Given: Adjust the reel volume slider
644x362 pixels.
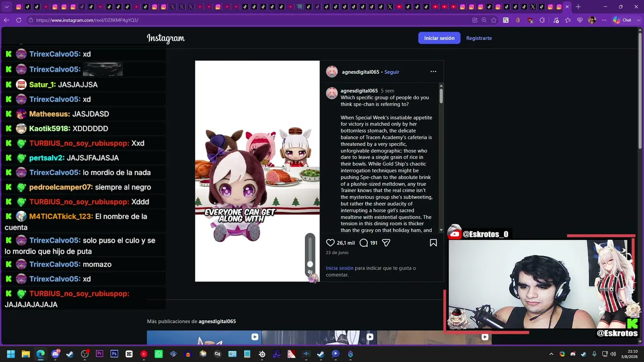Looking at the screenshot, I should [310, 251].
